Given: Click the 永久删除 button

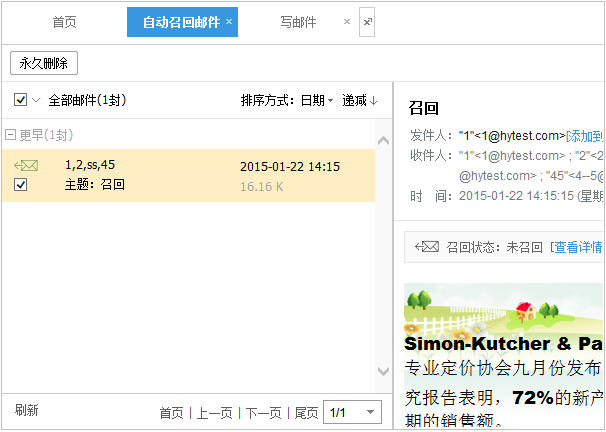Looking at the screenshot, I should [x=44, y=62].
